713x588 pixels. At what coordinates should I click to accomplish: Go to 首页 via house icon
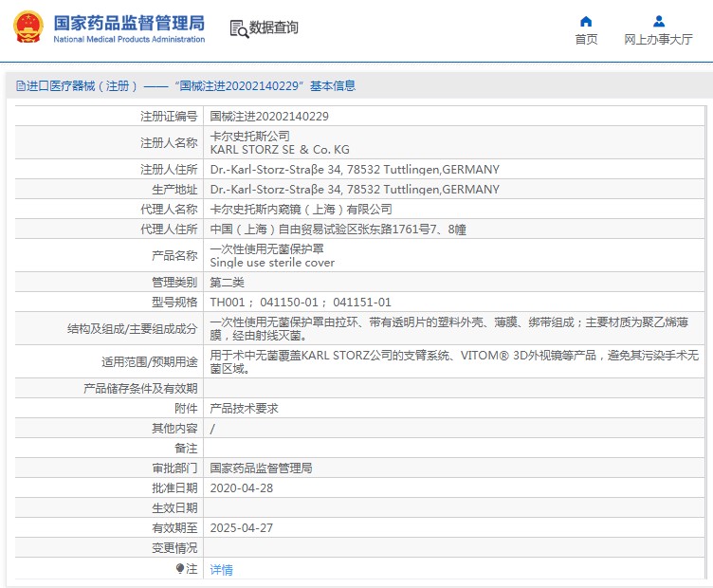point(586,22)
